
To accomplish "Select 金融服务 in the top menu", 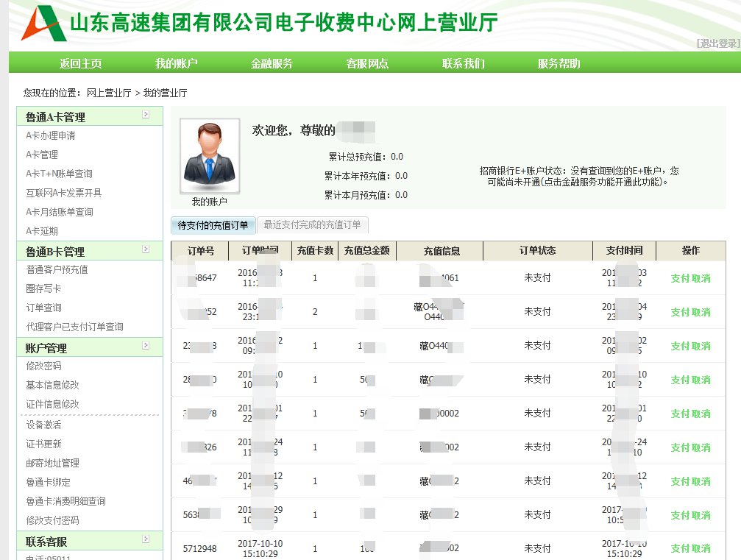I will tap(272, 63).
